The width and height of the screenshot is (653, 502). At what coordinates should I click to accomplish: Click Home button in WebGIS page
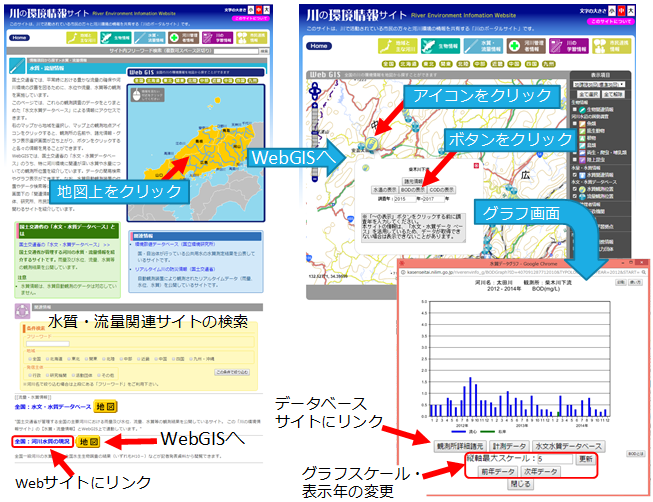tap(319, 46)
